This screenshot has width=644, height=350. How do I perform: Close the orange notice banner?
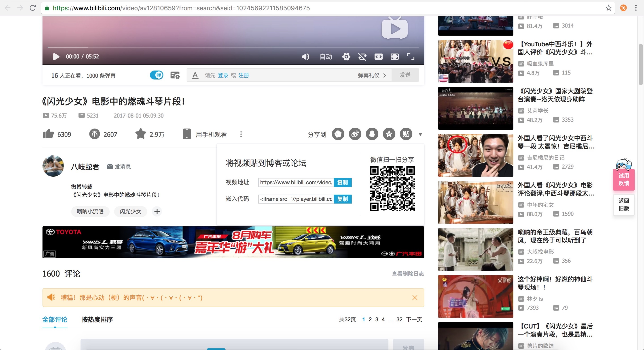pos(415,297)
